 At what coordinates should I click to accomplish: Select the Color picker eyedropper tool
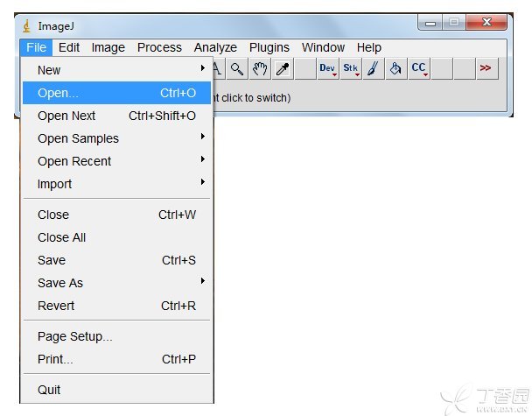tap(283, 69)
